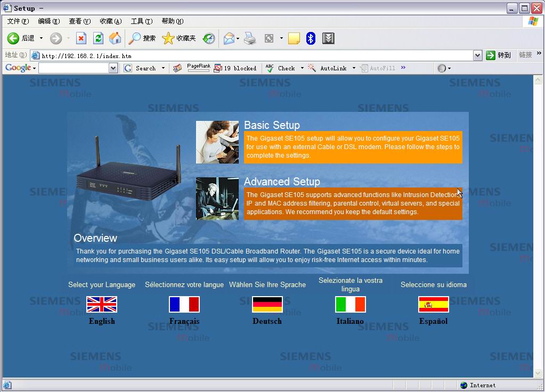Expand the address bar URL dropdown

[x=477, y=55]
